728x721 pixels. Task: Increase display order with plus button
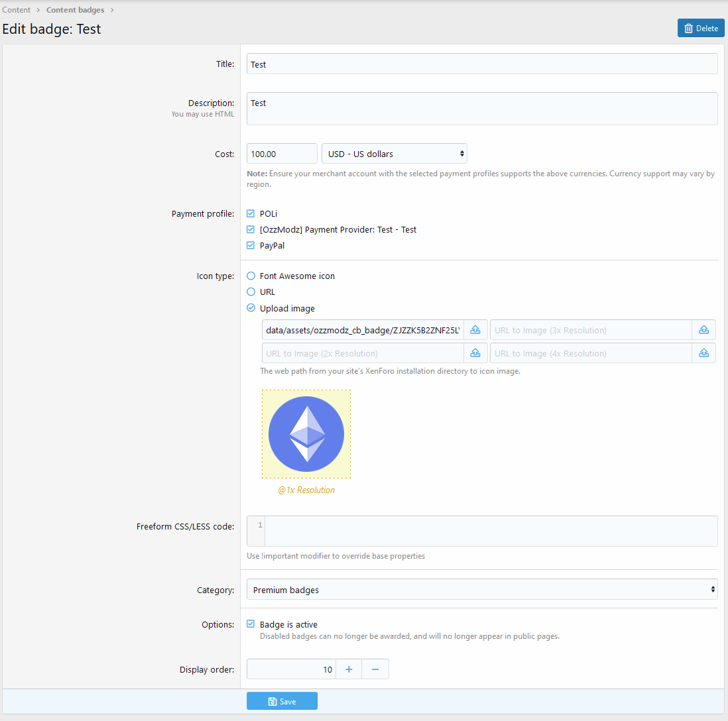(349, 669)
